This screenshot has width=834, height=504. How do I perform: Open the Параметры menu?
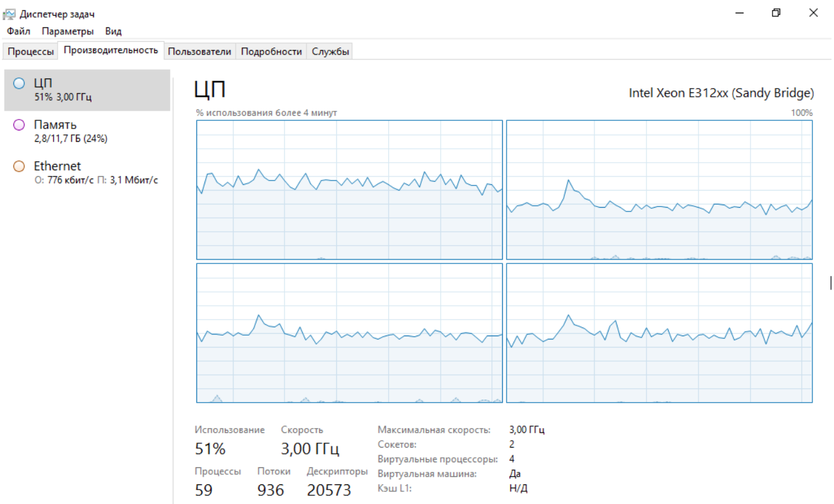[x=68, y=31]
